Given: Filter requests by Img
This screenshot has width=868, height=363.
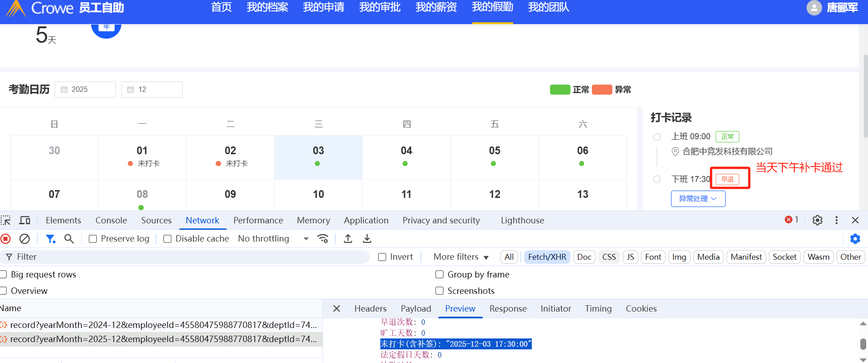Looking at the screenshot, I should (x=679, y=257).
